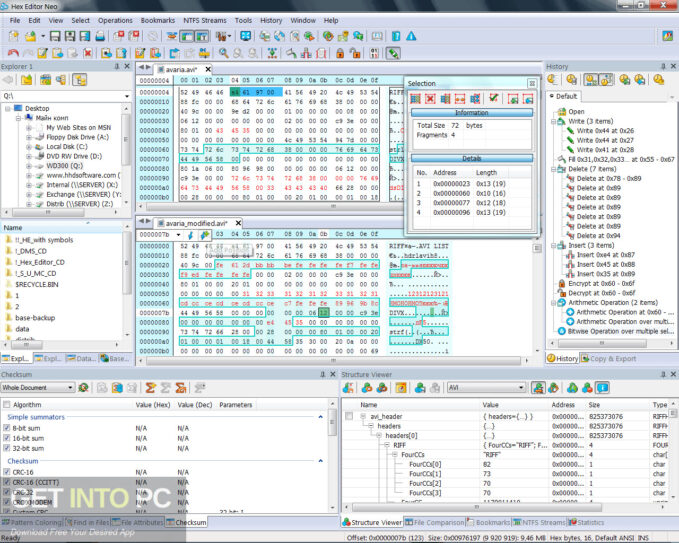Click the blue info icon in Structure Viewer toolbar

(x=602, y=388)
